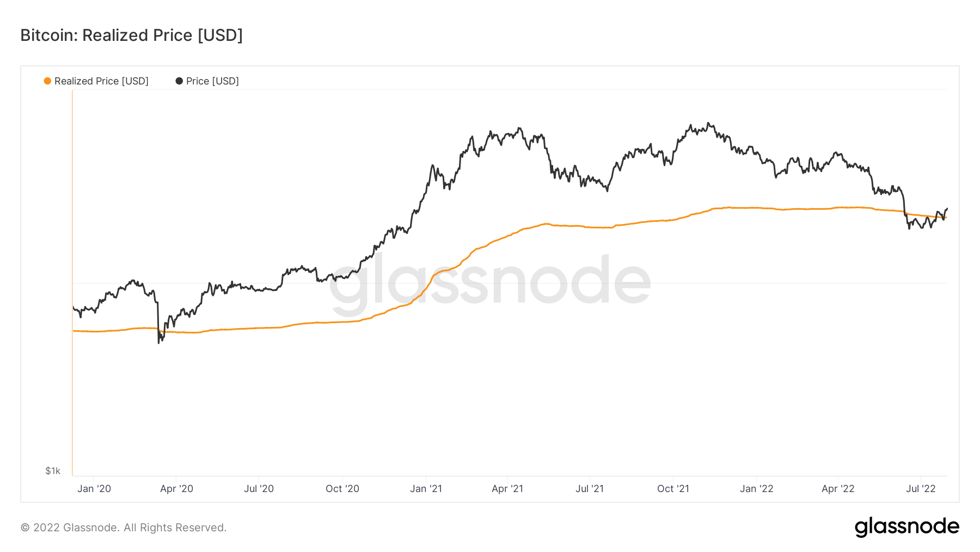The height and width of the screenshot is (552, 980).
Task: Select the Jan '21 x-axis label
Action: (426, 489)
